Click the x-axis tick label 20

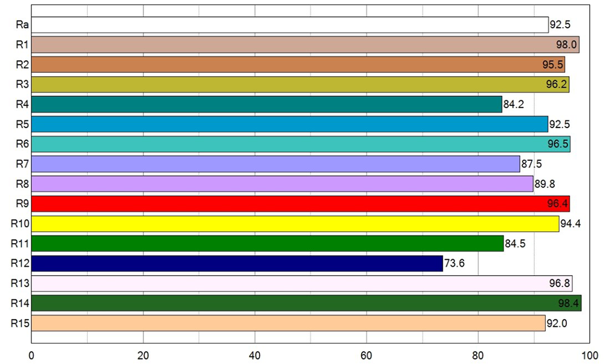coord(143,356)
